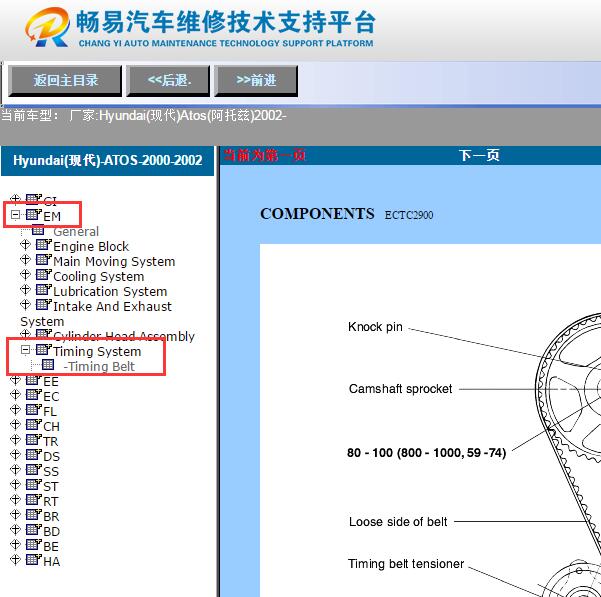Expand the Cooling System node
Image resolution: width=601 pixels, height=597 pixels.
pos(25,274)
